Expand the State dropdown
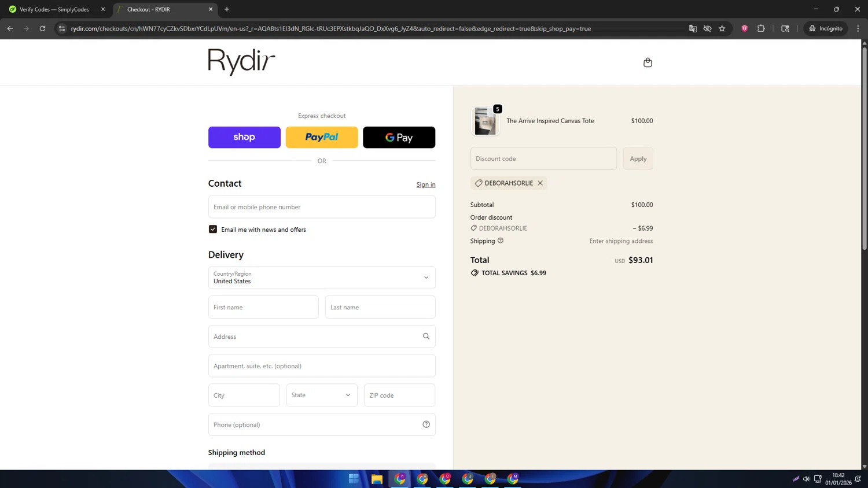The width and height of the screenshot is (868, 488). coord(322,395)
